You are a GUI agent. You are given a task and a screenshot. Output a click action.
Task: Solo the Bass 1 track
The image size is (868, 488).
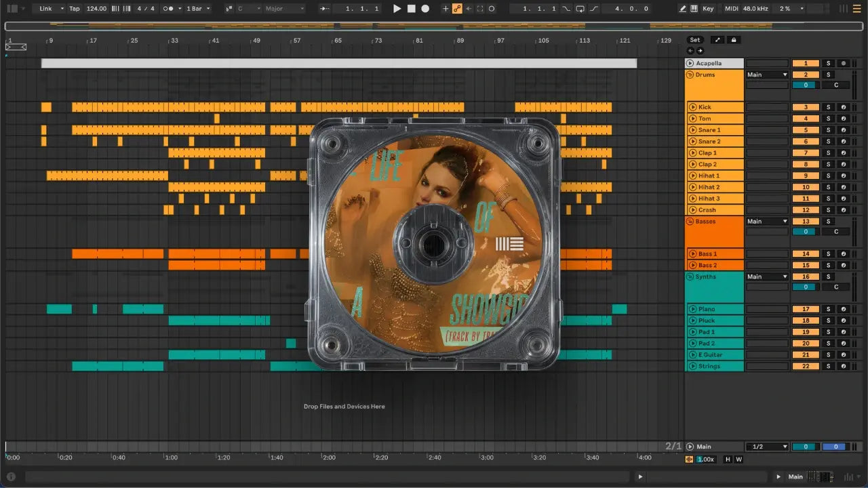pyautogui.click(x=828, y=254)
